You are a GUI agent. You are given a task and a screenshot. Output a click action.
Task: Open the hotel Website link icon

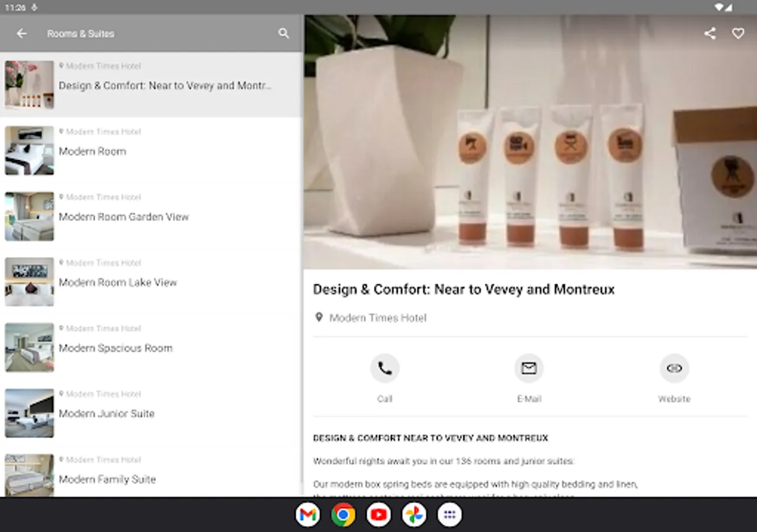pos(674,368)
